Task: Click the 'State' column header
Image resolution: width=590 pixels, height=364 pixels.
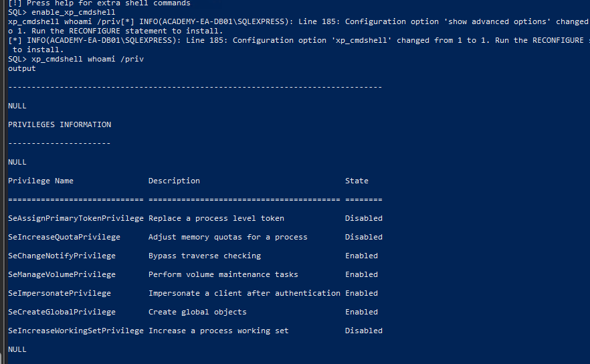Action: [x=357, y=181]
